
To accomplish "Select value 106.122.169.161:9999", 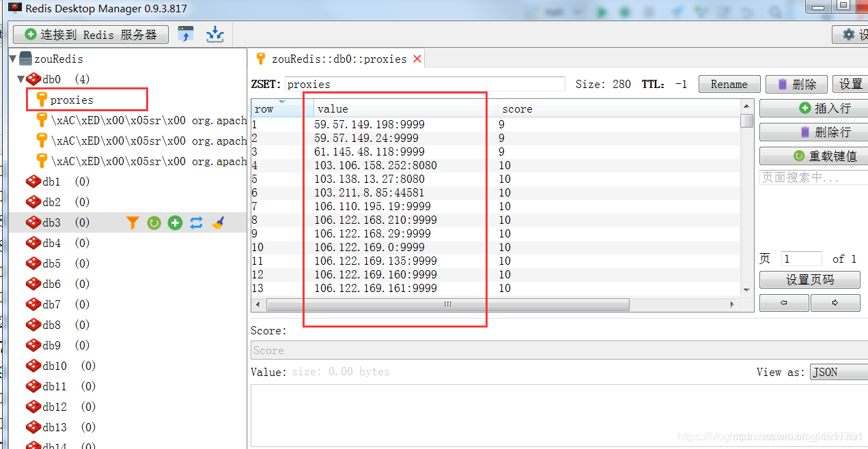I will pyautogui.click(x=376, y=288).
